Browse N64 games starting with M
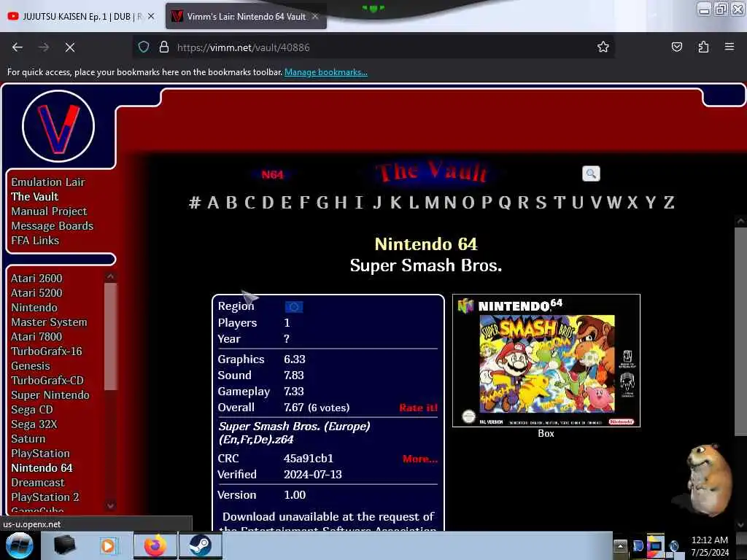This screenshot has width=747, height=560. tap(432, 203)
